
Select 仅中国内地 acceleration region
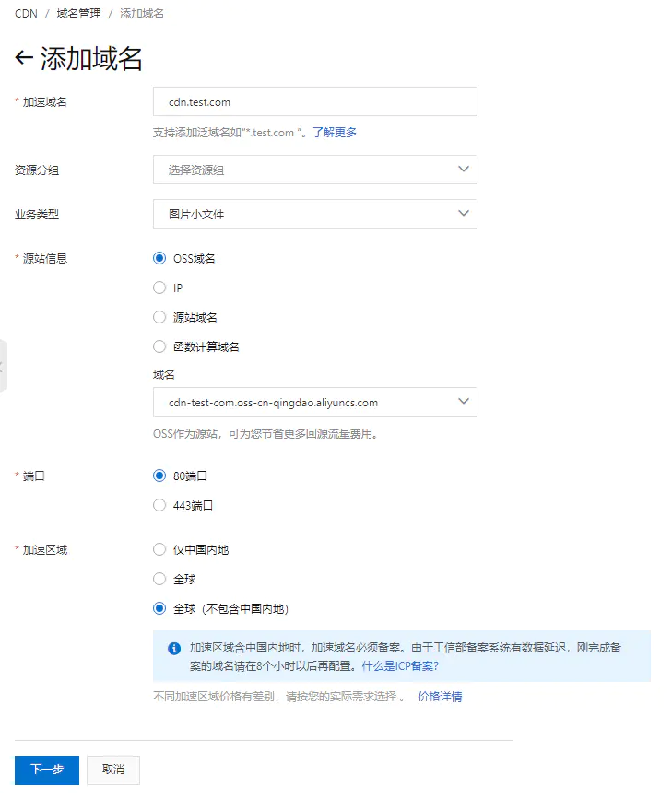[159, 550]
